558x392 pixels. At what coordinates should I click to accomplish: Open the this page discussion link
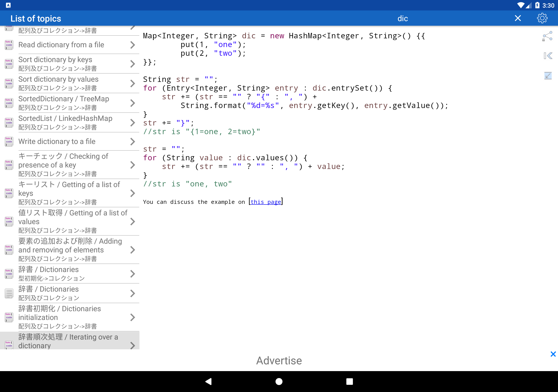click(266, 202)
